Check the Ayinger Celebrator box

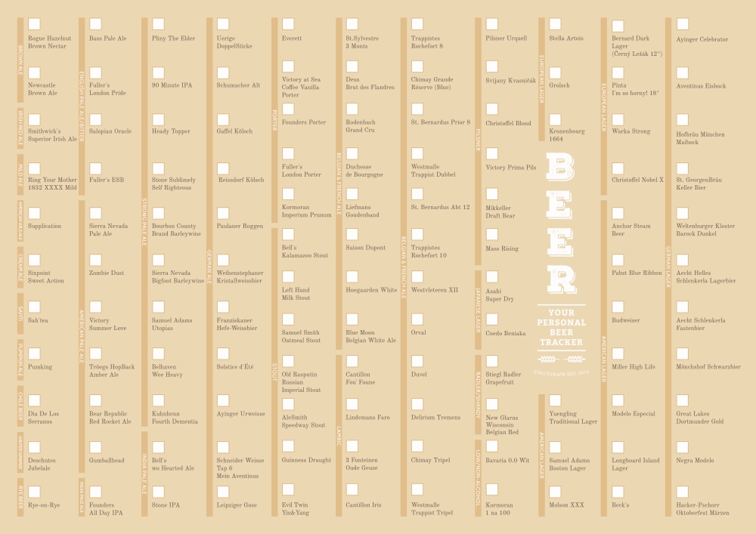(x=682, y=24)
